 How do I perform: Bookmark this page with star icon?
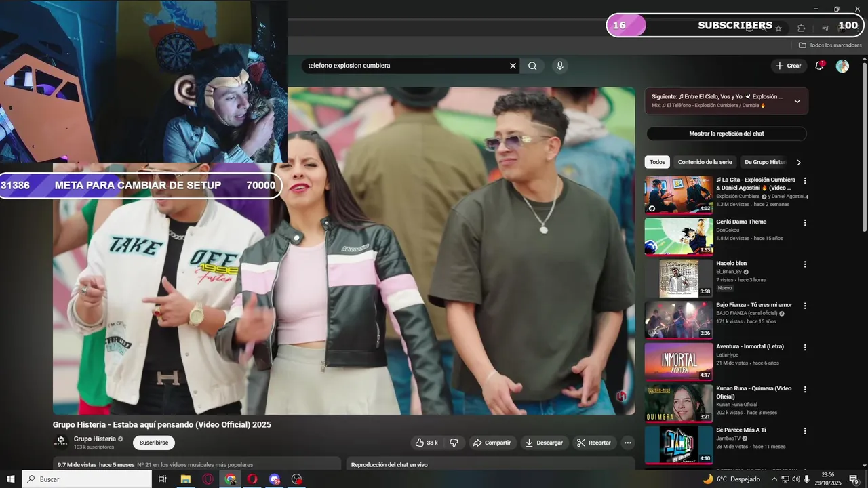778,28
